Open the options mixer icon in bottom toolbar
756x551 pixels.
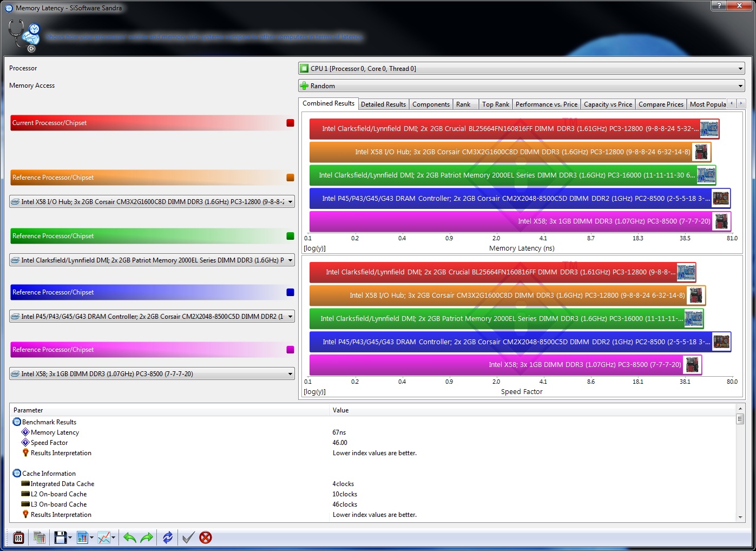pyautogui.click(x=18, y=537)
